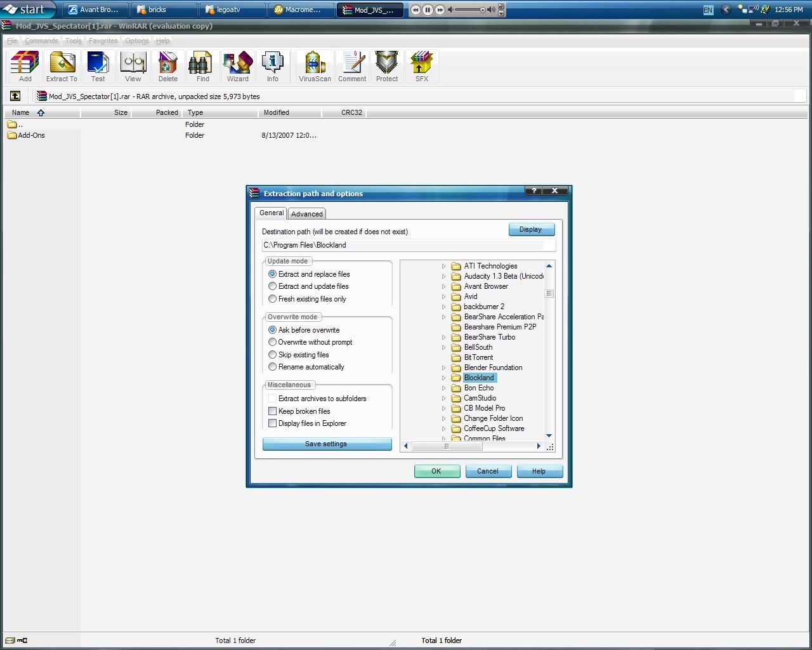Click the up-one-level arrow icon

(15, 96)
